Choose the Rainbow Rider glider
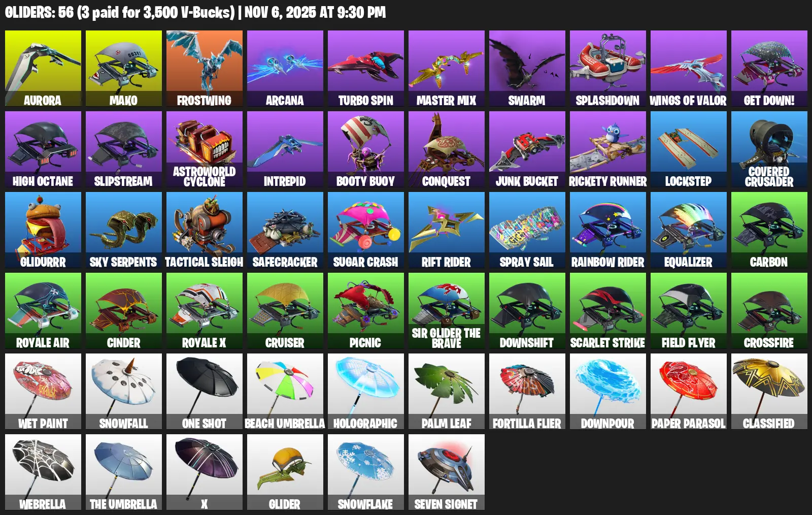The image size is (812, 515). [x=608, y=230]
